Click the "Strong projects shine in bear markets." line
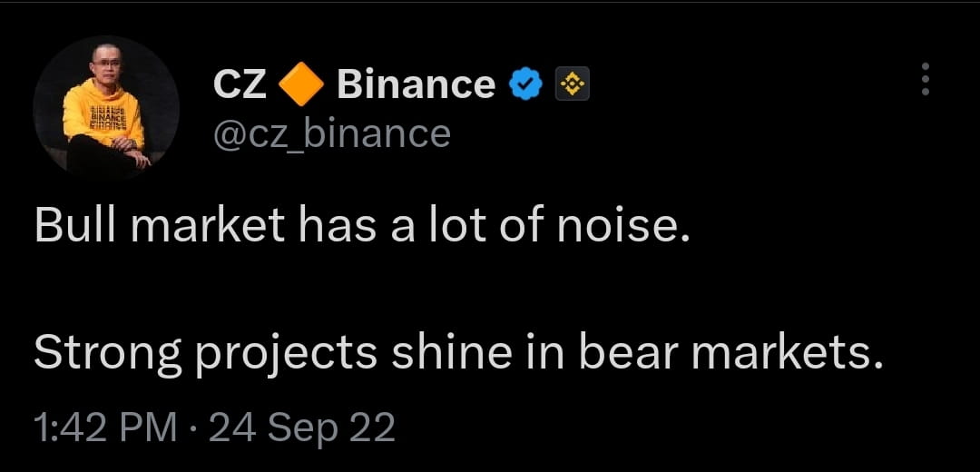Image resolution: width=980 pixels, height=472 pixels. tap(458, 353)
